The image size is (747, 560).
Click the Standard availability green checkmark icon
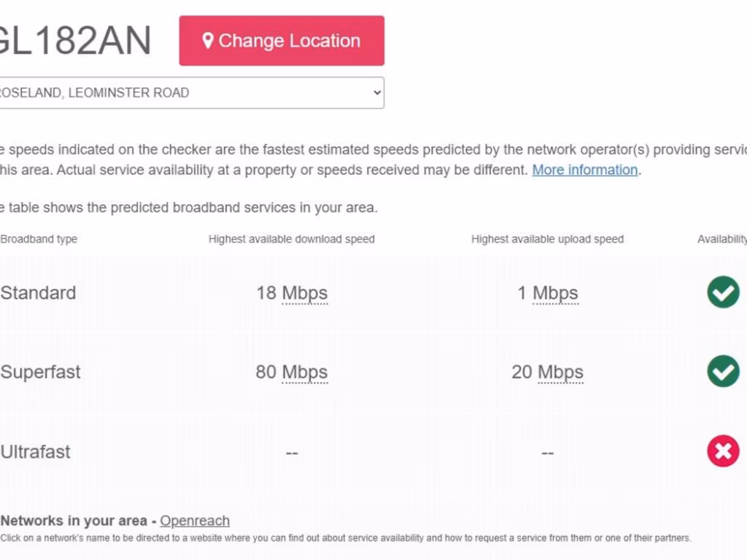click(723, 292)
